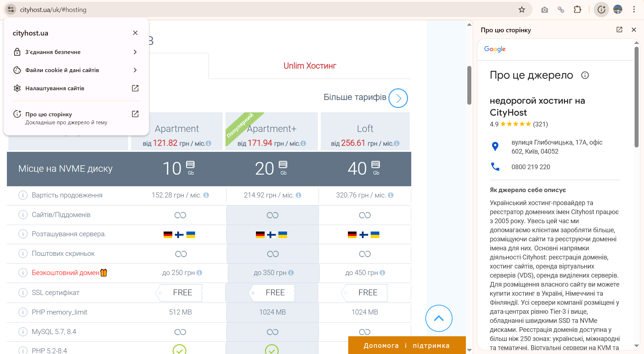The height and width of the screenshot is (354, 644).
Task: Click the profile avatar icon in the toolbar
Action: click(618, 9)
